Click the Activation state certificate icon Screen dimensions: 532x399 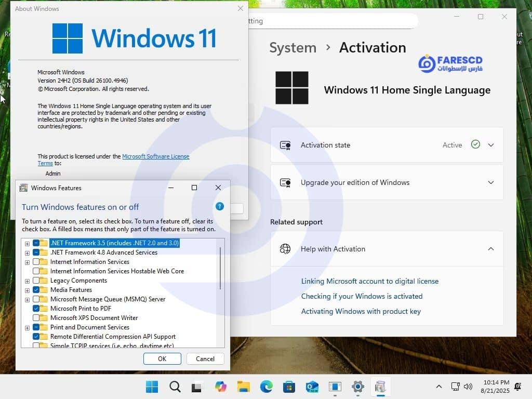point(285,145)
